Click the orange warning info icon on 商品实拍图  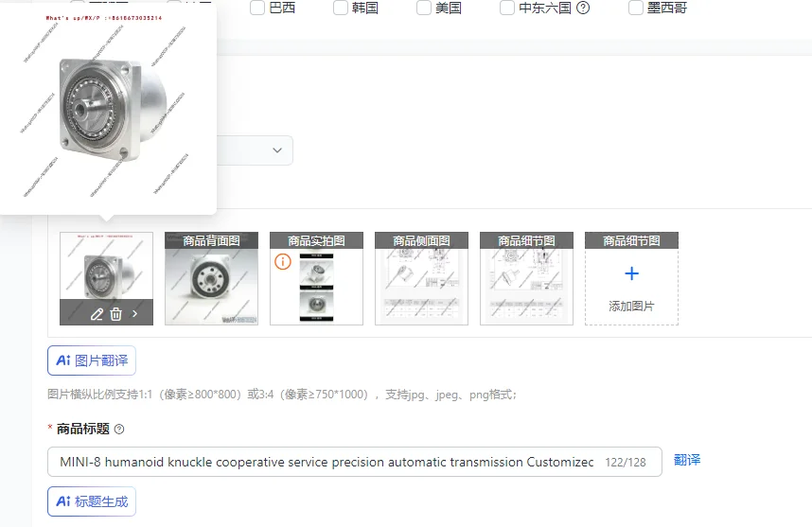pos(283,261)
